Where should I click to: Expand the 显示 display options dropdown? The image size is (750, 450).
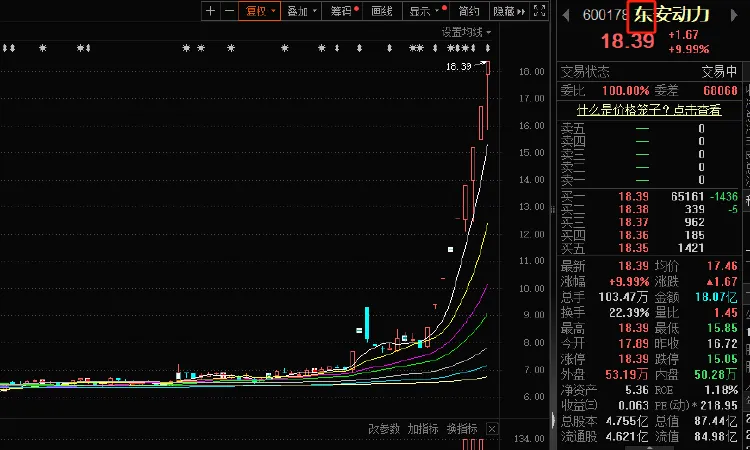(x=424, y=12)
